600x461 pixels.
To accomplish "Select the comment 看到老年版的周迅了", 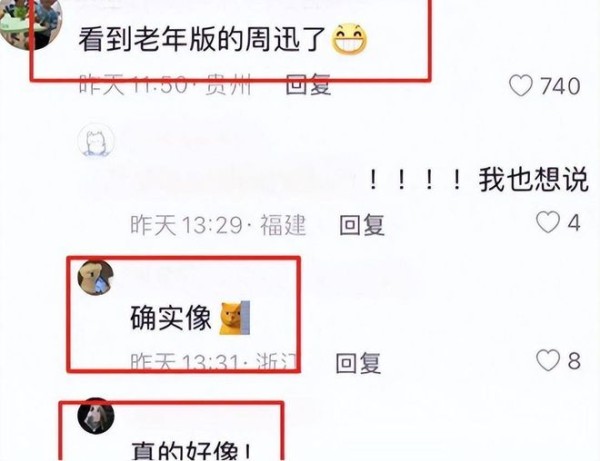I will tap(202, 39).
